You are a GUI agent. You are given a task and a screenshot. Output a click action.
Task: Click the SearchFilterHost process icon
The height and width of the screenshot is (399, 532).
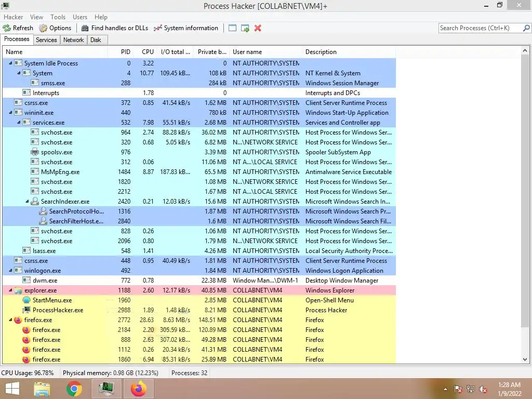(43, 221)
